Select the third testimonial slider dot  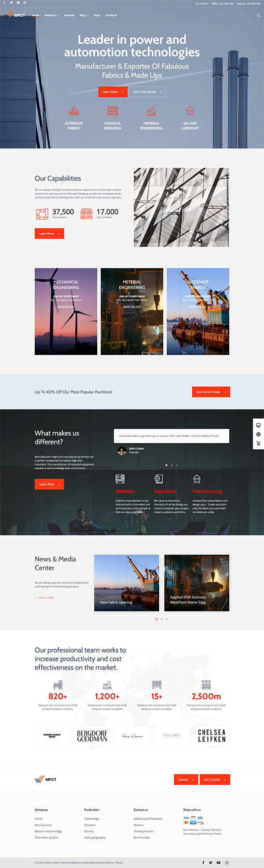pyautogui.click(x=177, y=465)
